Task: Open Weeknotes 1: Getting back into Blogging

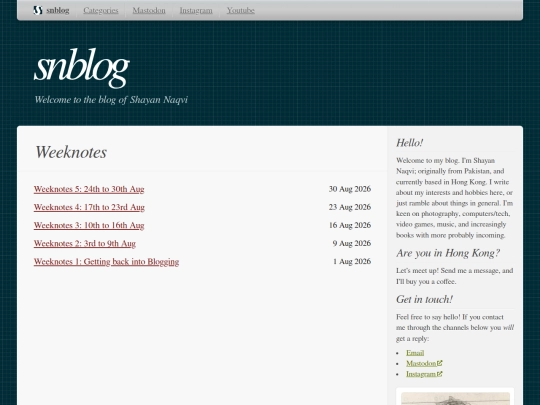Action: pos(106,262)
